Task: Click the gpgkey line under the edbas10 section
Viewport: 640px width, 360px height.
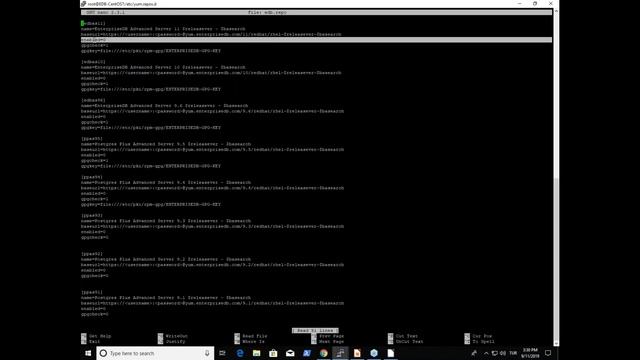Action: (151, 89)
